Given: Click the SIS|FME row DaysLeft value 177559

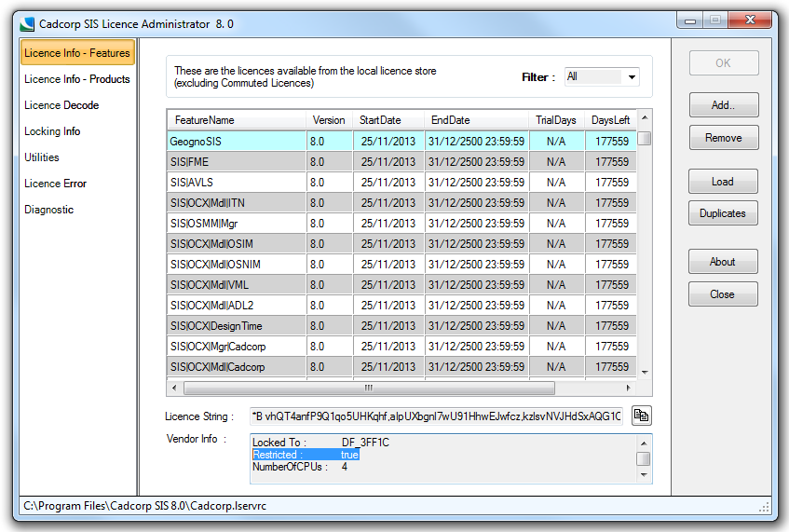Looking at the screenshot, I should pos(612,162).
